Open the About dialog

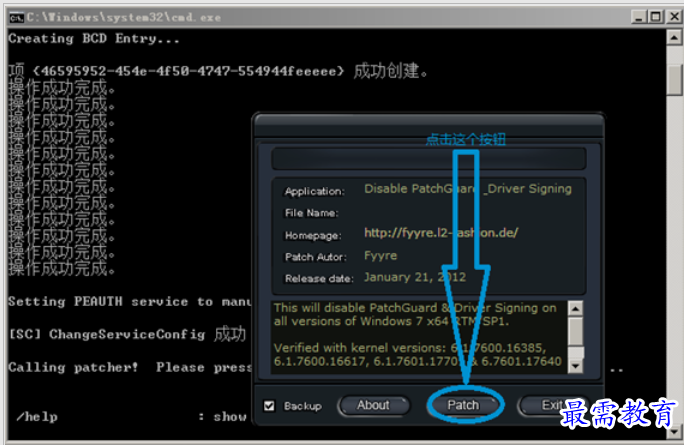[373, 405]
